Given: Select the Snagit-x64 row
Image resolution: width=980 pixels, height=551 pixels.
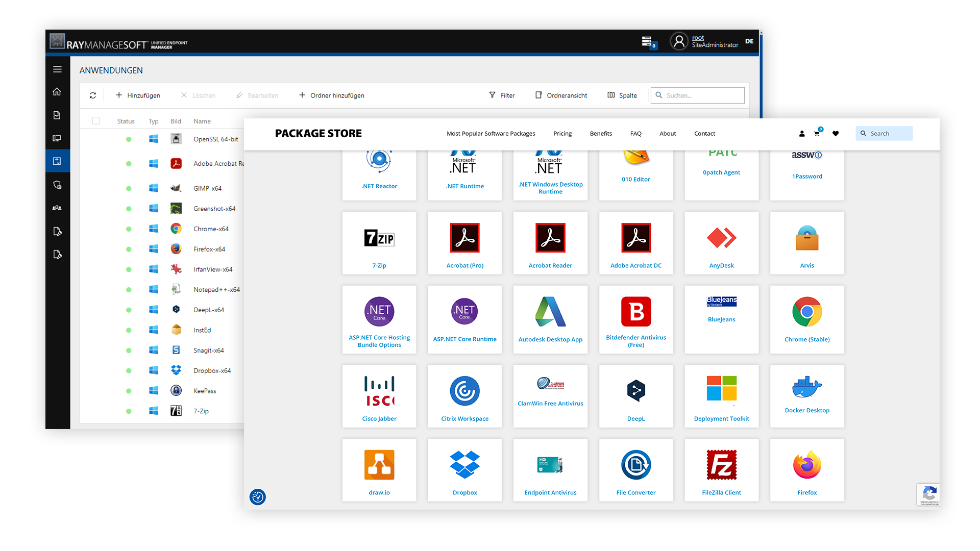Looking at the screenshot, I should [162, 350].
